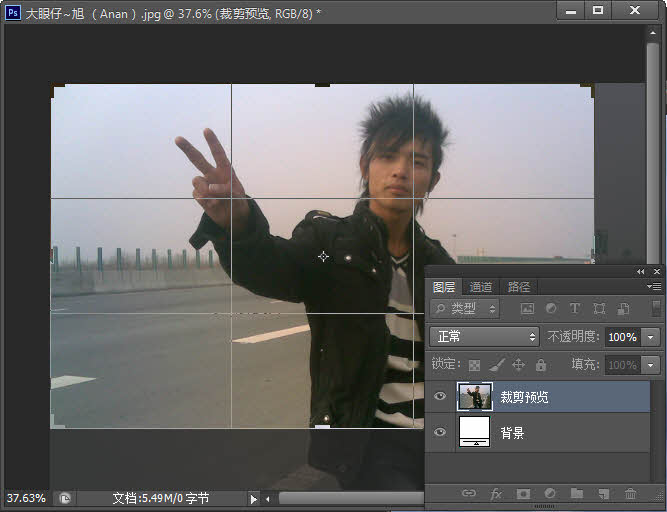The image size is (667, 512).
Task: Click the 37.63% zoom level field
Action: coord(26,497)
